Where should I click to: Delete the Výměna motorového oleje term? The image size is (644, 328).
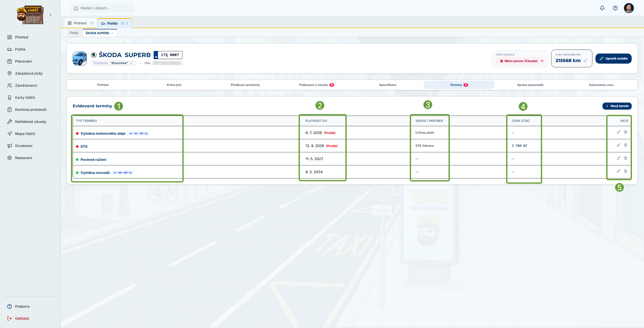coord(625,132)
